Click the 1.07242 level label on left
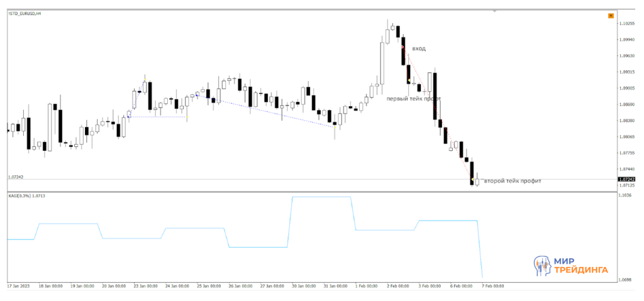This screenshot has width=644, height=301. [16, 177]
